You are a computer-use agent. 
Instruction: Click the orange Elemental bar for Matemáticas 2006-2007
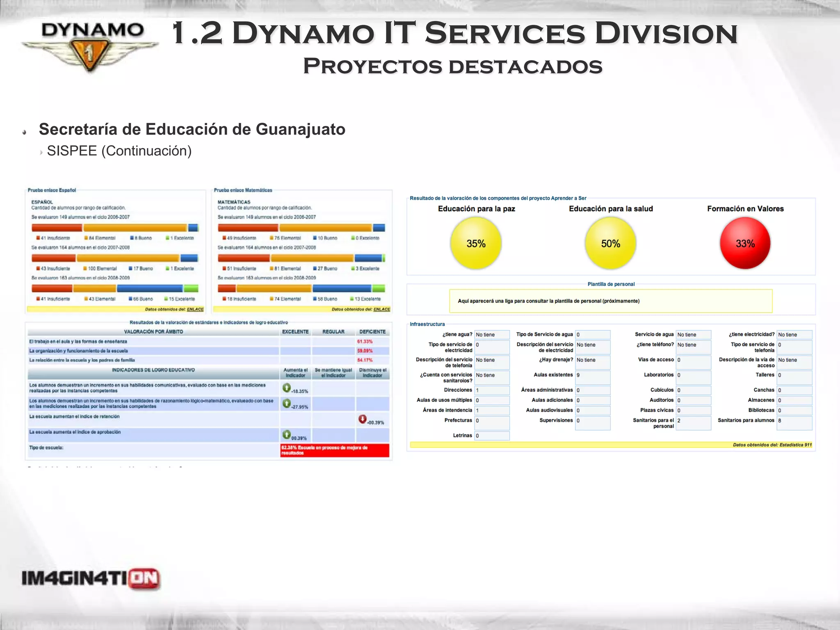(325, 228)
